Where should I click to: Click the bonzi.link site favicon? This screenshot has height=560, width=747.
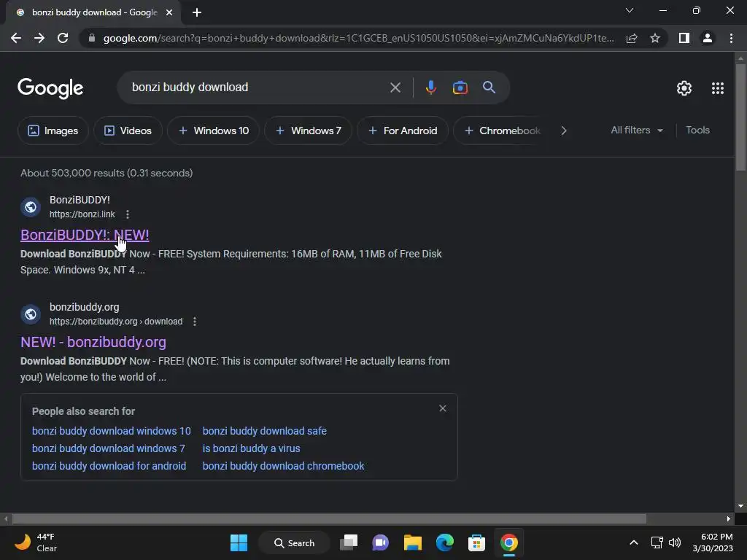(31, 207)
